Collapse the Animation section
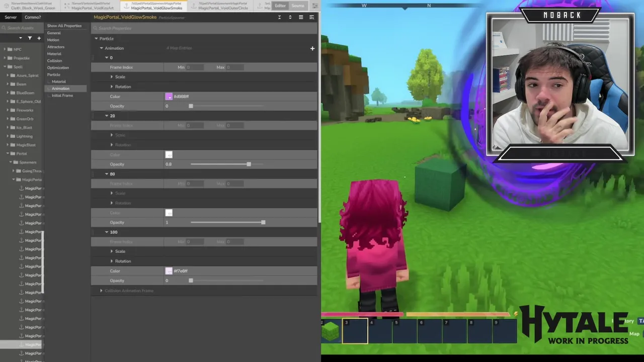 click(x=101, y=48)
